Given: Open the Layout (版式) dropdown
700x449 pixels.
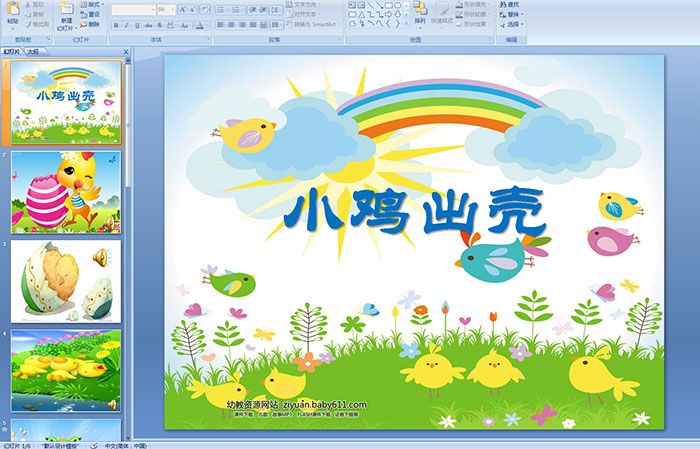Looking at the screenshot, I should pos(92,4).
